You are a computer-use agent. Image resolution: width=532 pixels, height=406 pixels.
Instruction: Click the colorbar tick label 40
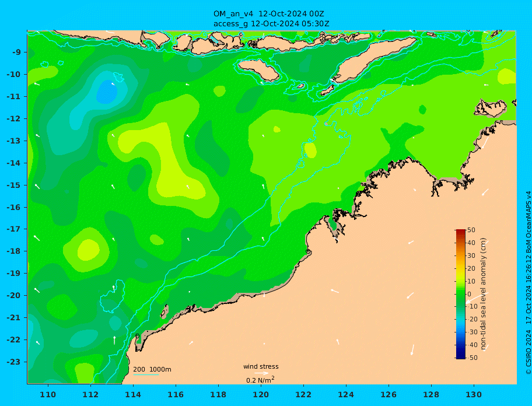[x=471, y=243]
